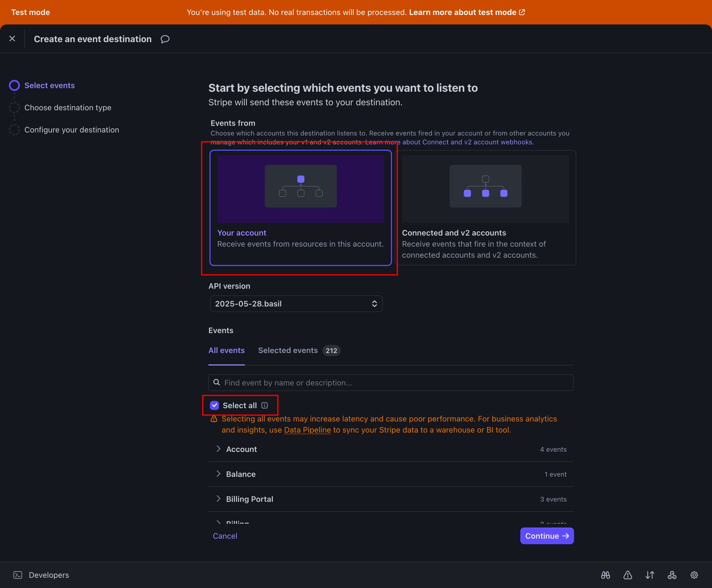The image size is (712, 588).
Task: Close the create event destination dialog
Action: tap(12, 39)
